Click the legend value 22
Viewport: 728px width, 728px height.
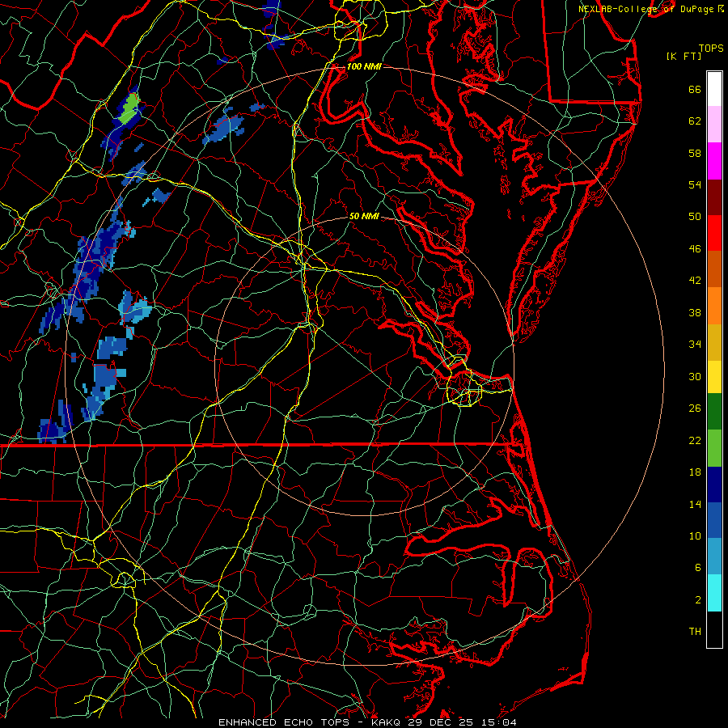point(695,440)
